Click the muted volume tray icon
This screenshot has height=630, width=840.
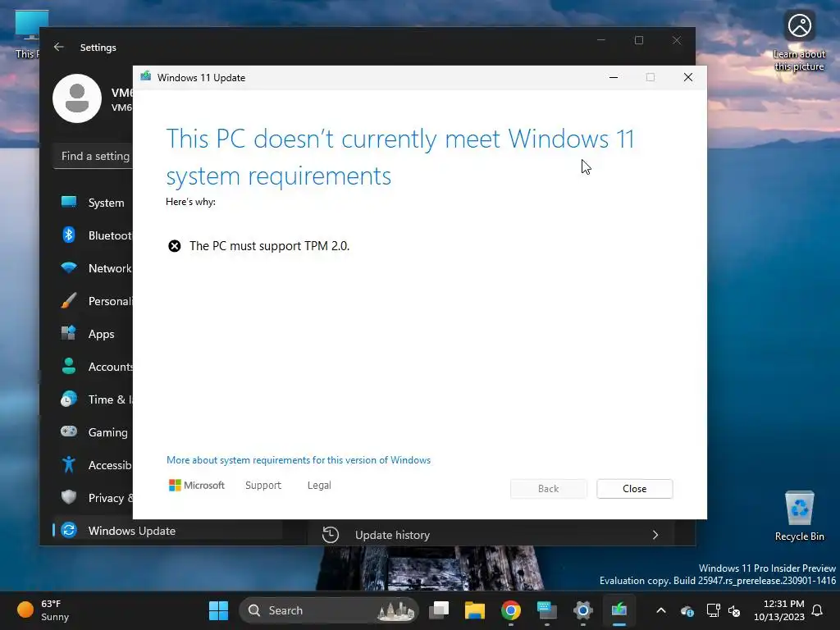[x=734, y=610]
